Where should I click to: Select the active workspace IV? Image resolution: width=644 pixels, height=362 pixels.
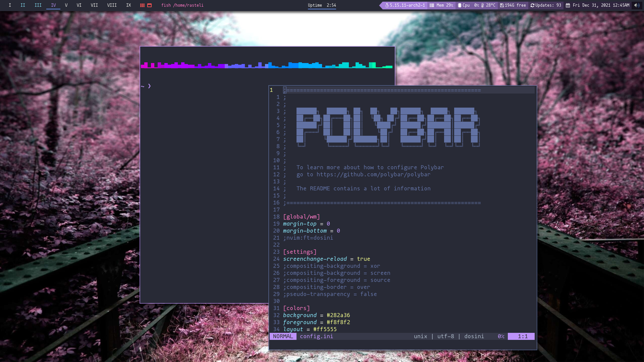pyautogui.click(x=53, y=5)
